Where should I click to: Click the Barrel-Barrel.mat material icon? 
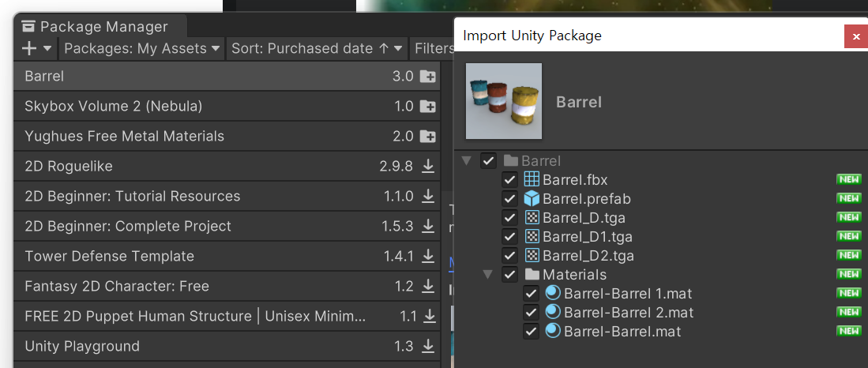click(x=552, y=332)
